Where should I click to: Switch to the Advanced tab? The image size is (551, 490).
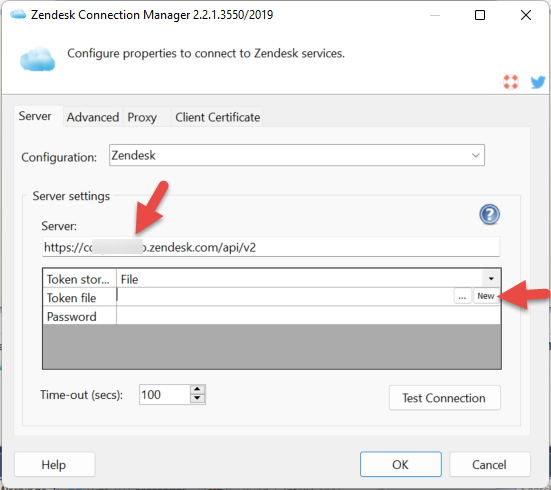click(93, 117)
